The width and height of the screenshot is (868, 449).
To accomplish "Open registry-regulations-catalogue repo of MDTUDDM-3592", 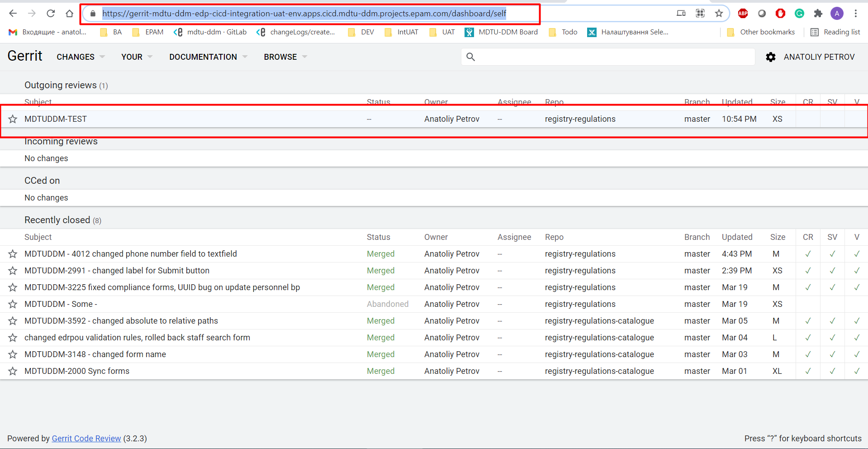I will tap(599, 321).
